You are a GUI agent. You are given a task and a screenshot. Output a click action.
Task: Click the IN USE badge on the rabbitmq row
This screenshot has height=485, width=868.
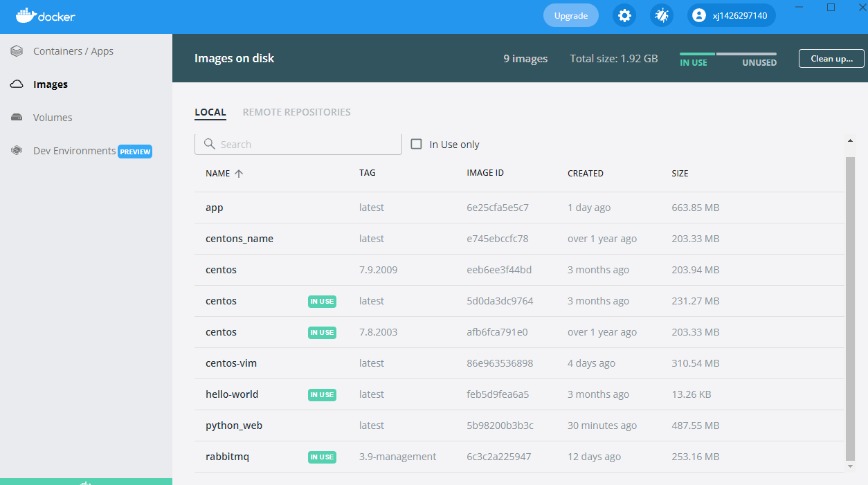point(322,457)
